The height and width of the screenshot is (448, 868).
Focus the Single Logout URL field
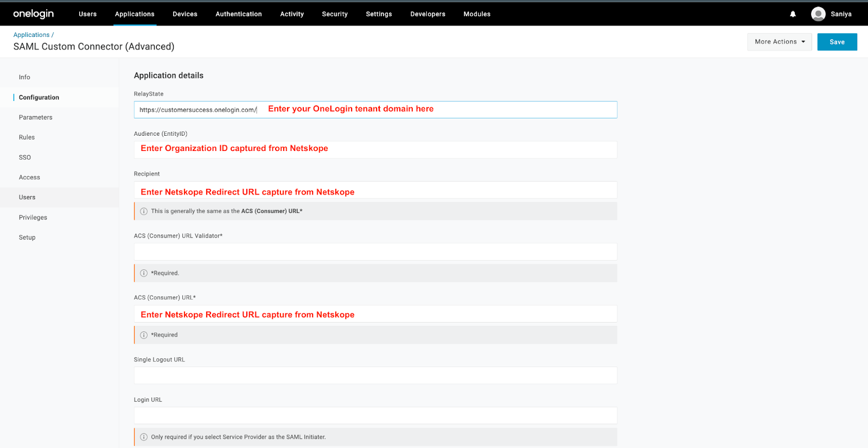click(375, 376)
